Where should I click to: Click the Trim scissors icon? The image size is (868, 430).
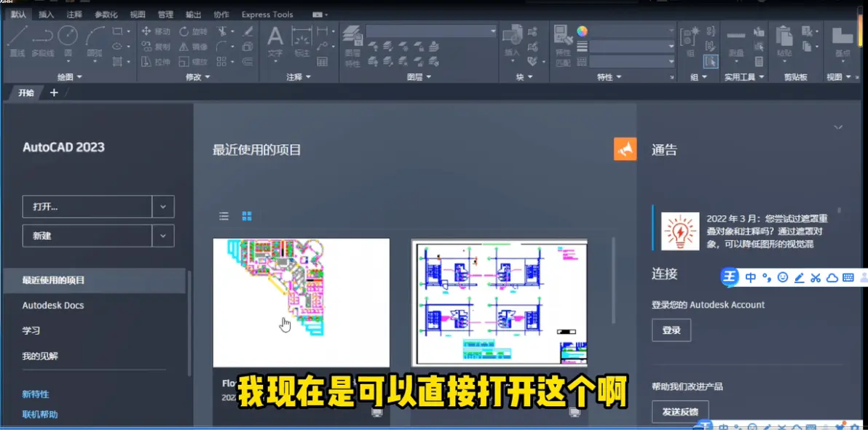click(x=222, y=31)
